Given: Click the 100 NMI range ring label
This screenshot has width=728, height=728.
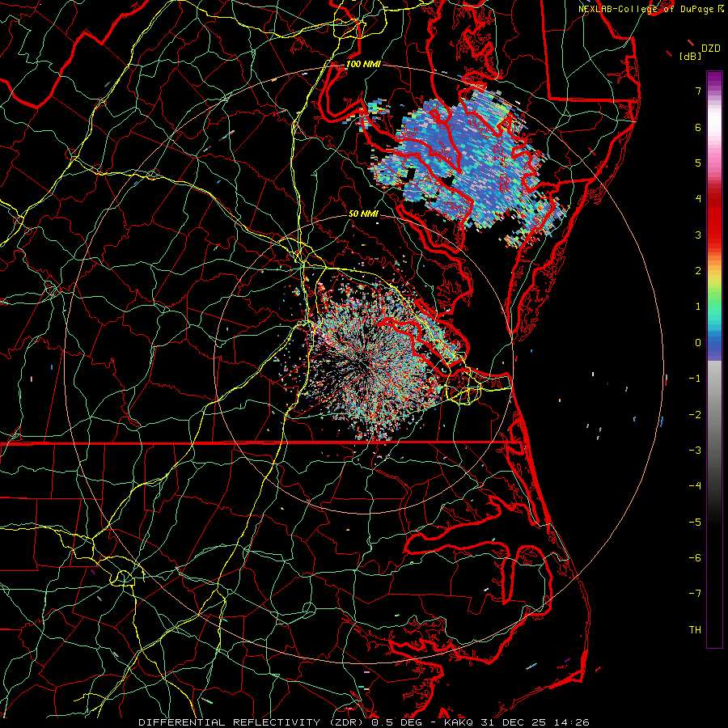Looking at the screenshot, I should tap(363, 64).
